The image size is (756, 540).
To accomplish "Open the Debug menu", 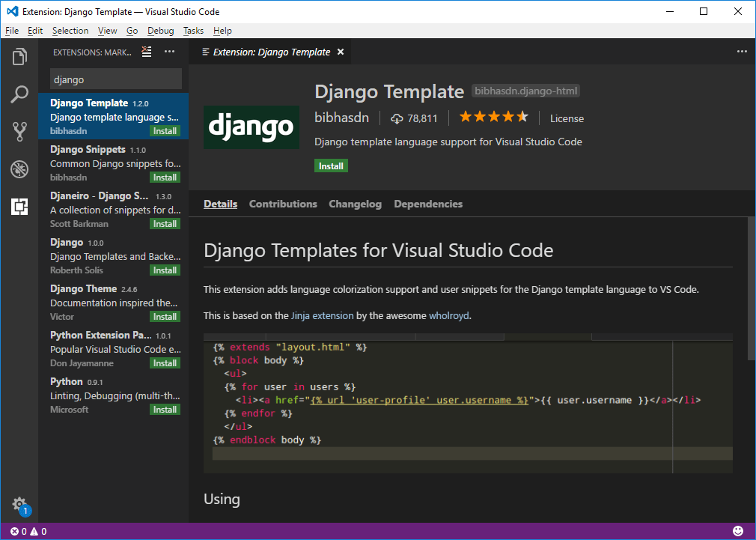I will click(x=160, y=31).
